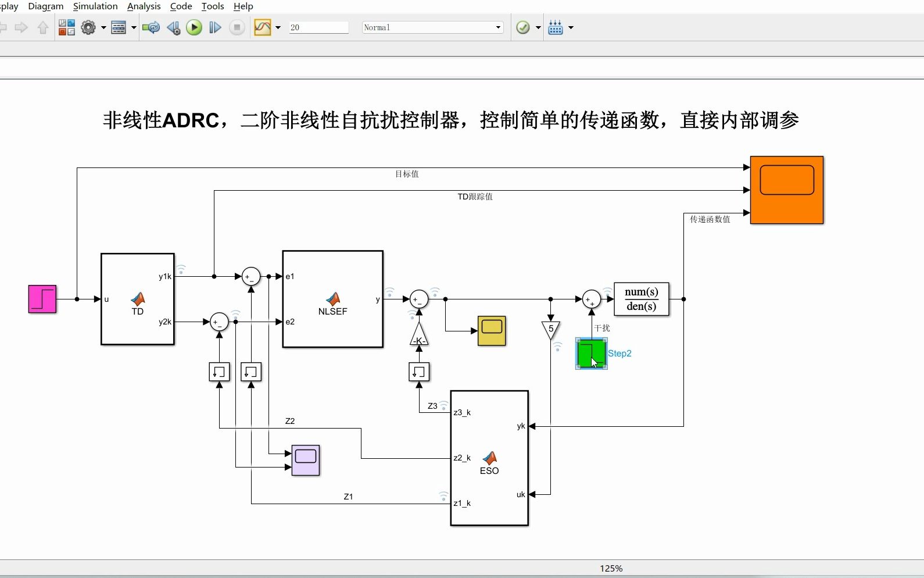
Task: Click the Z2 signal label
Action: pos(290,421)
